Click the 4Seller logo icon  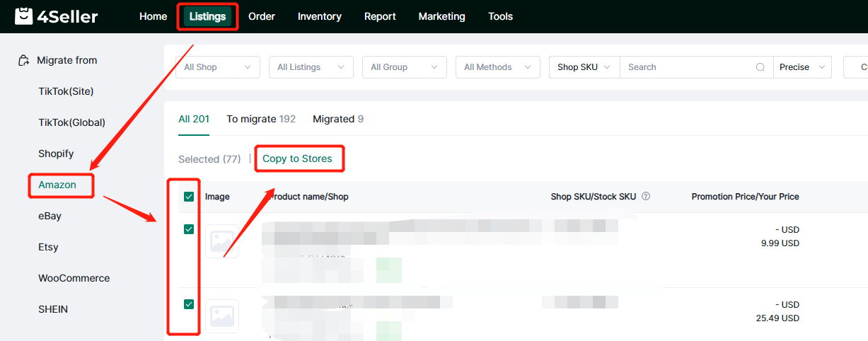pyautogui.click(x=24, y=16)
